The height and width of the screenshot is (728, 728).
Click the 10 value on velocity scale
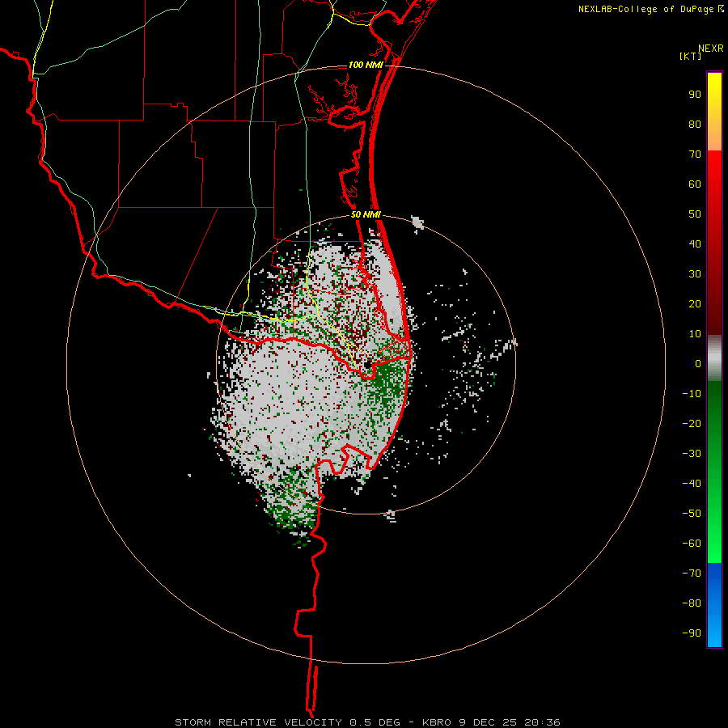[x=695, y=334]
